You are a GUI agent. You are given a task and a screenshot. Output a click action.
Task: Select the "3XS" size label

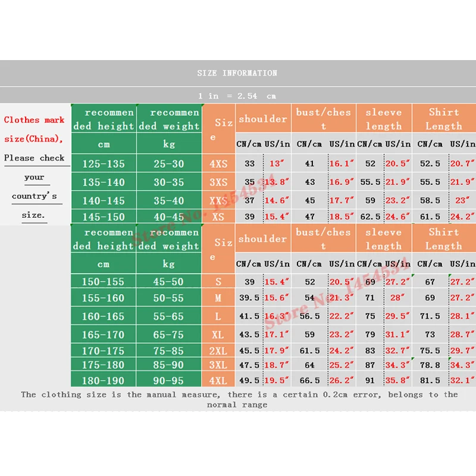(218, 182)
